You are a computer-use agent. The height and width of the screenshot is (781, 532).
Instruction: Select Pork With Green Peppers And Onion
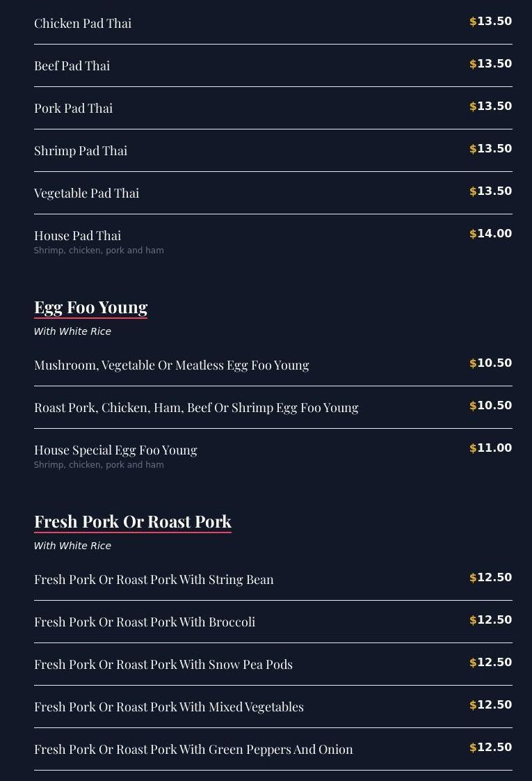coord(193,749)
